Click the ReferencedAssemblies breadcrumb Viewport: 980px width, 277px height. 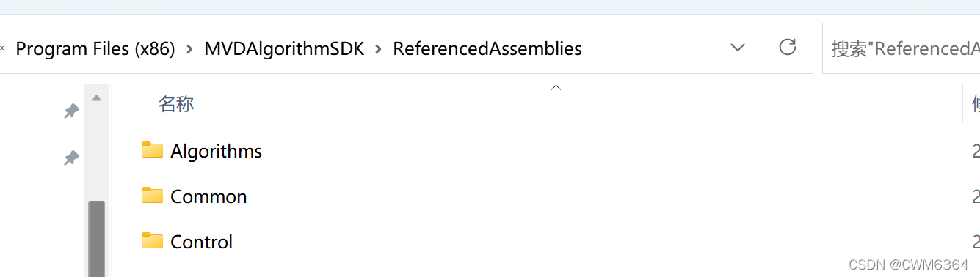(x=487, y=49)
